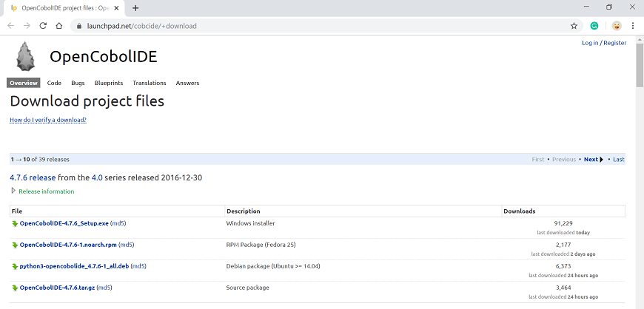The width and height of the screenshot is (644, 309).
Task: Click the browser back arrow
Action: 10,26
